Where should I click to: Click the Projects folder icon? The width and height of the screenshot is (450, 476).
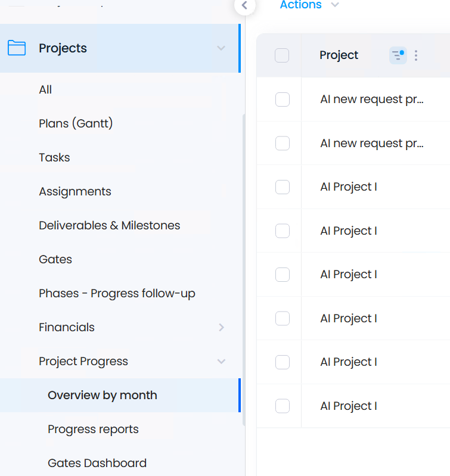coord(17,48)
